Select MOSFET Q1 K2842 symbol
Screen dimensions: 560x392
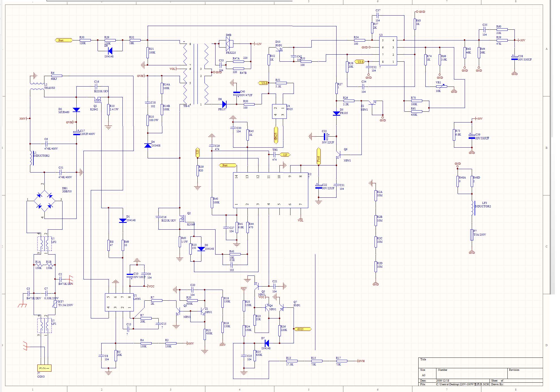click(98, 100)
